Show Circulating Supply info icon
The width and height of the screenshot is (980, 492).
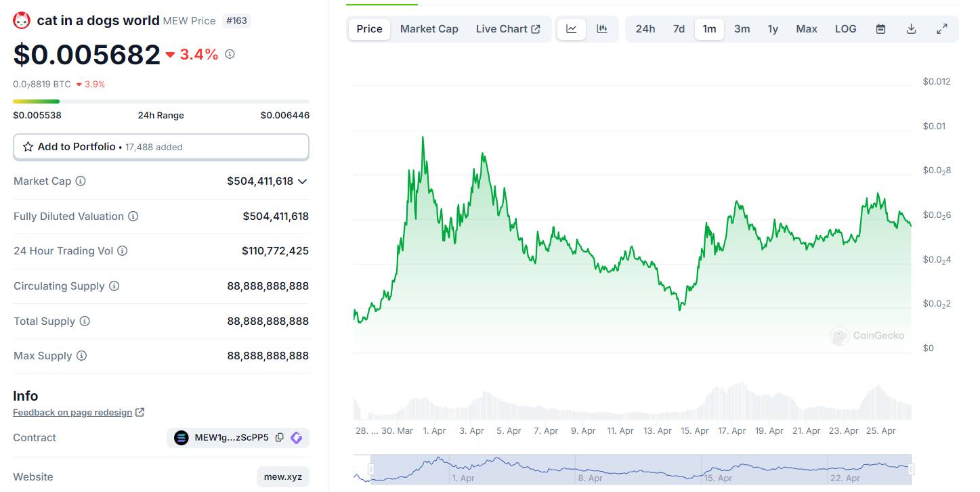point(114,286)
